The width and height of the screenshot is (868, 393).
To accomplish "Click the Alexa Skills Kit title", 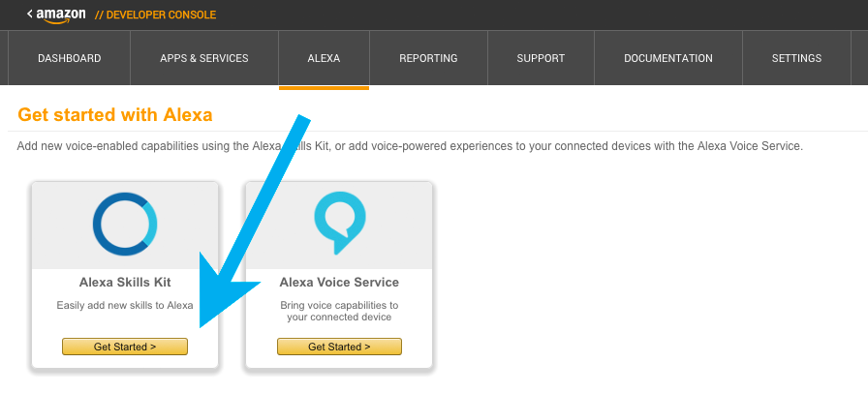I will click(125, 283).
